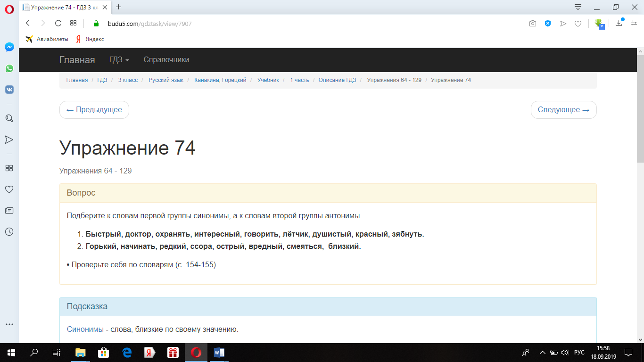Open the tab list menu at top right

578,7
